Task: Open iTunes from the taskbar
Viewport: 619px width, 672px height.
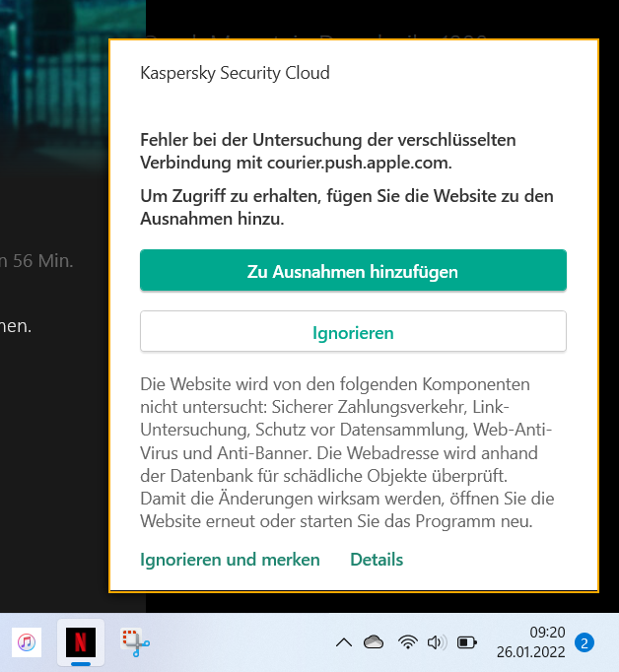Action: (27, 642)
